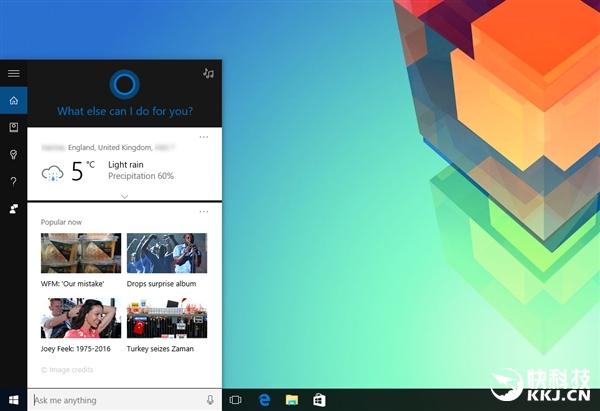Open Task View from the taskbar
The width and height of the screenshot is (600, 411).
point(236,400)
